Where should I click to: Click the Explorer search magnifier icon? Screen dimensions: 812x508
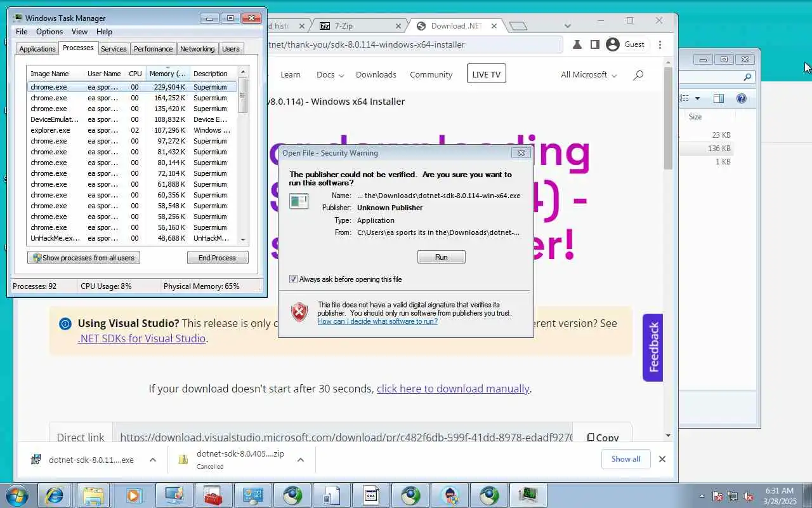click(x=748, y=77)
